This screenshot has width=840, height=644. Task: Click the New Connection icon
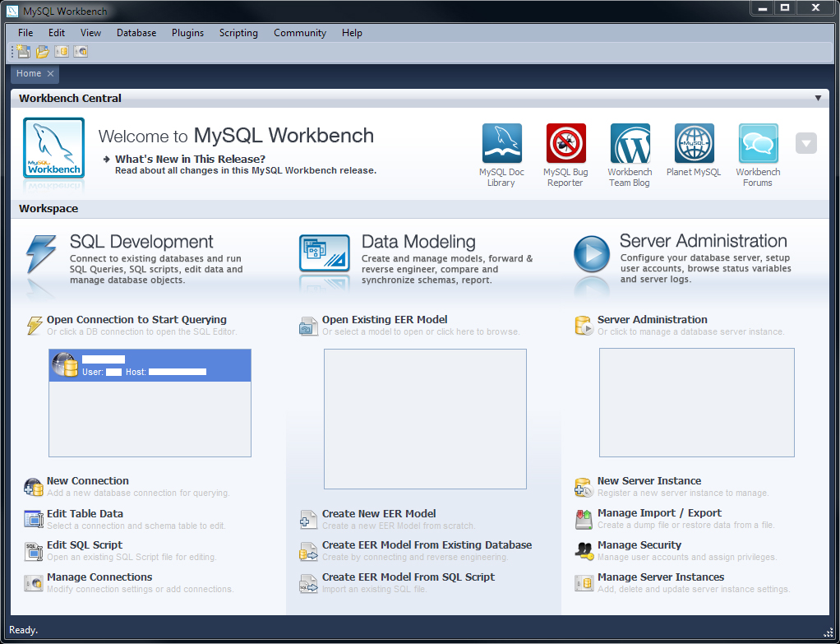tap(33, 487)
